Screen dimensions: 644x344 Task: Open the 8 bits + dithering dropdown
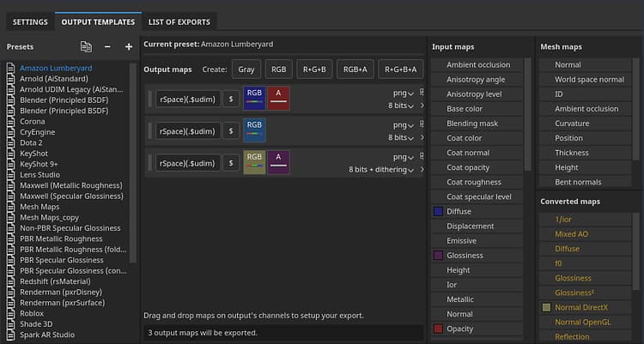pyautogui.click(x=382, y=169)
